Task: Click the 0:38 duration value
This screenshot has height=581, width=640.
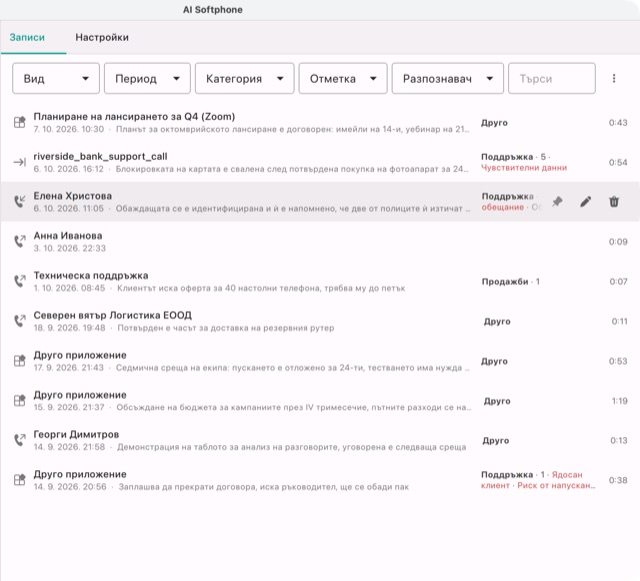Action: 618,480
